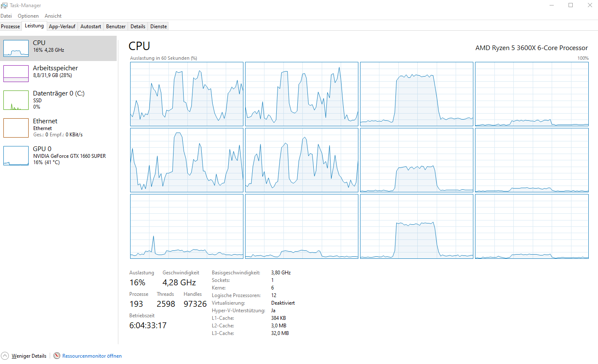Open the Ansicht menu
The width and height of the screenshot is (598, 364).
pyautogui.click(x=53, y=16)
